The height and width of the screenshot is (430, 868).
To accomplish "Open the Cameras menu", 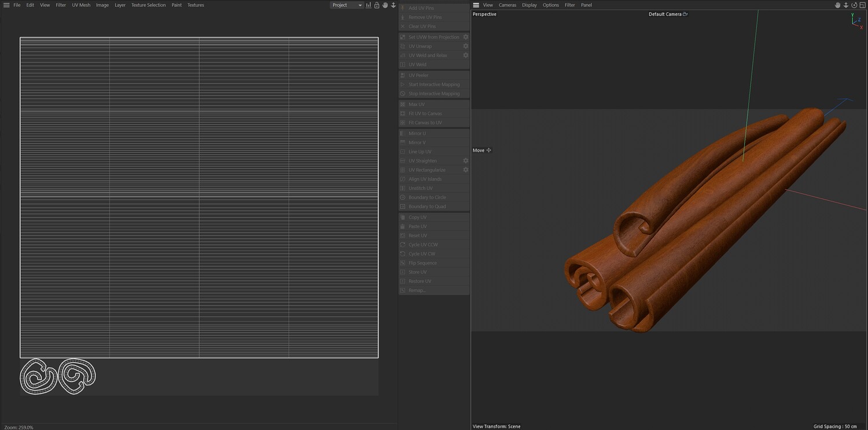I will pos(507,5).
